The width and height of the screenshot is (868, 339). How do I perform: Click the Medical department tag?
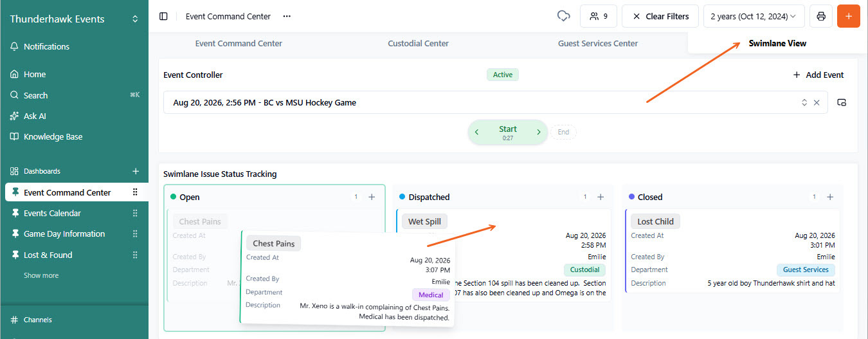[431, 295]
